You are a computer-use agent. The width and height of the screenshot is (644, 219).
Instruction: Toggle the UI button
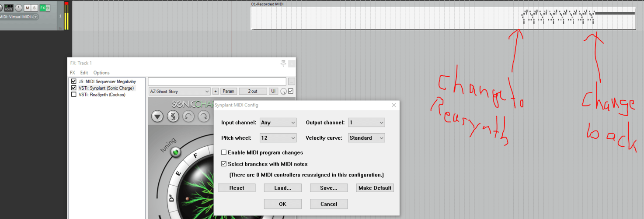point(273,92)
